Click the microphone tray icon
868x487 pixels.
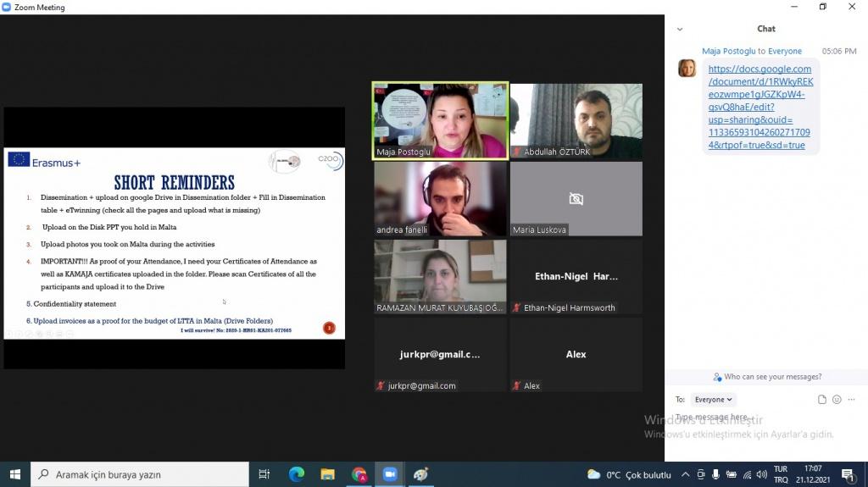point(715,474)
